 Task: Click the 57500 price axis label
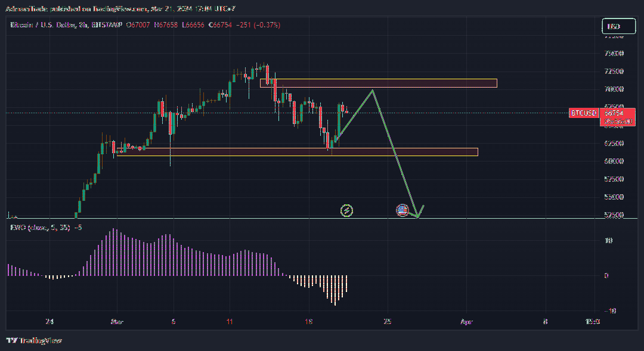point(614,179)
